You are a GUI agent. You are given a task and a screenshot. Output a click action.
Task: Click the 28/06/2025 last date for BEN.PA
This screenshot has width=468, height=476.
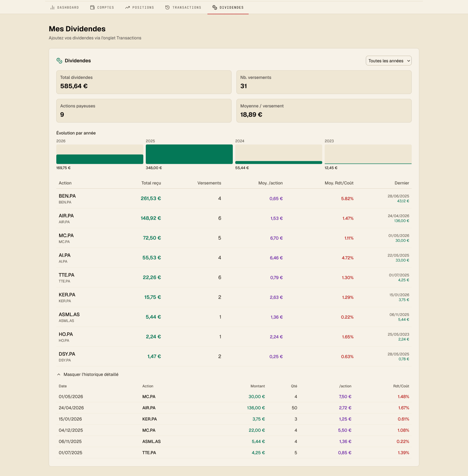pyautogui.click(x=398, y=196)
